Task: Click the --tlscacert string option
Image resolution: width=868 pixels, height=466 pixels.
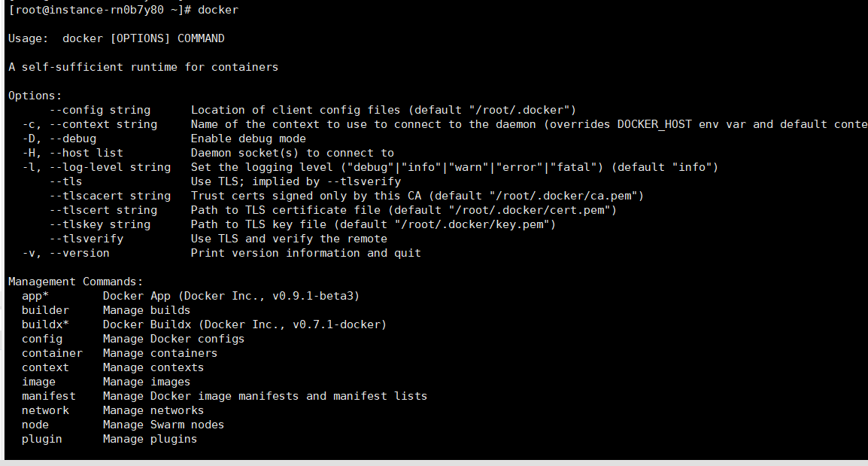Action: tap(110, 196)
